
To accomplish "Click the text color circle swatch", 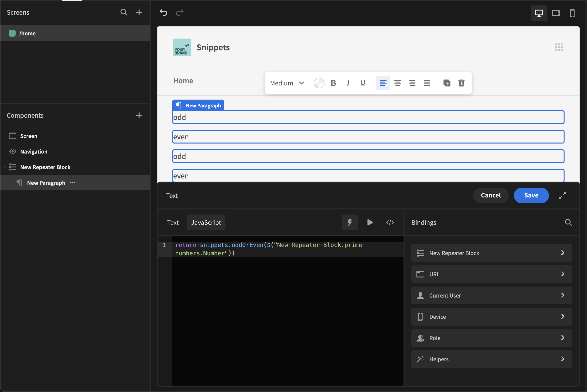I will [319, 83].
